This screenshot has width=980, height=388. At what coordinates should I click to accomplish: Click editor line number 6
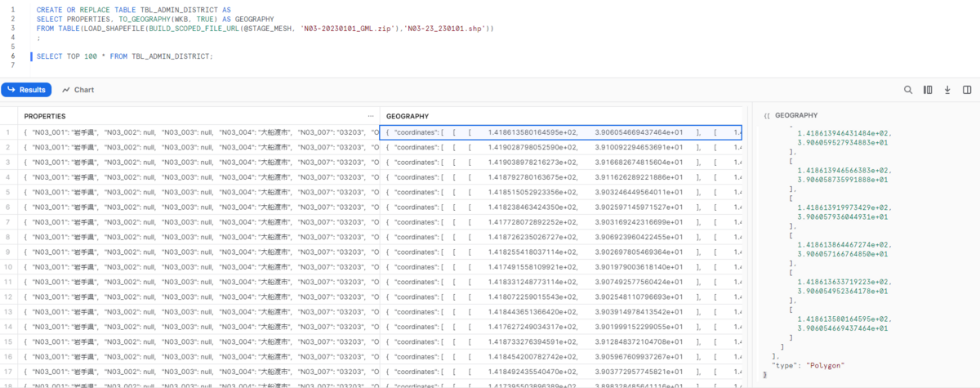click(13, 56)
